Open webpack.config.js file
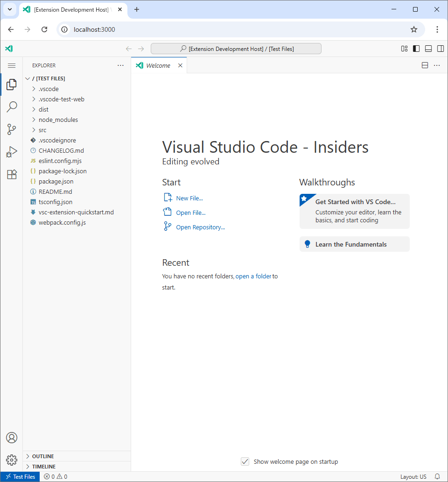This screenshot has height=482, width=448. click(77, 223)
